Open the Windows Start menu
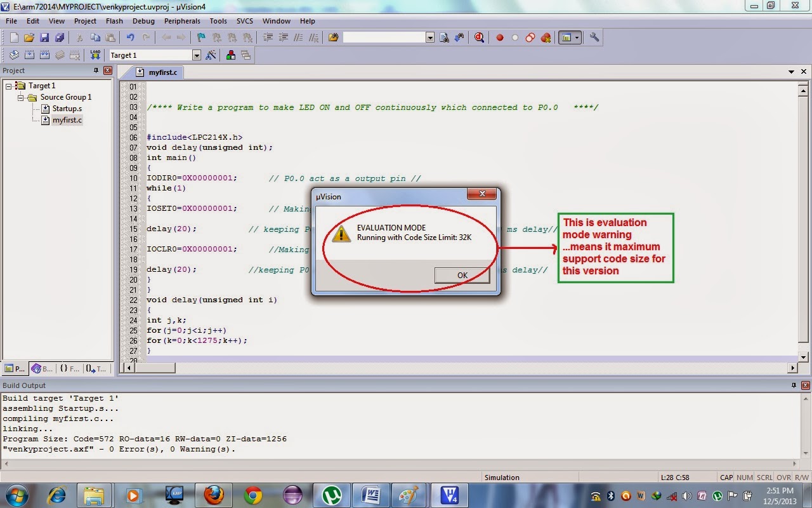 coord(16,495)
